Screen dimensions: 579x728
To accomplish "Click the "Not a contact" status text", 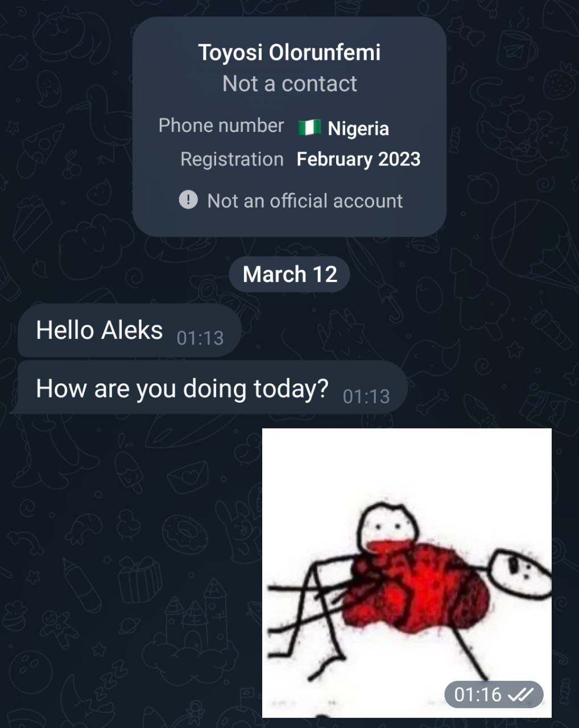I will [x=289, y=84].
